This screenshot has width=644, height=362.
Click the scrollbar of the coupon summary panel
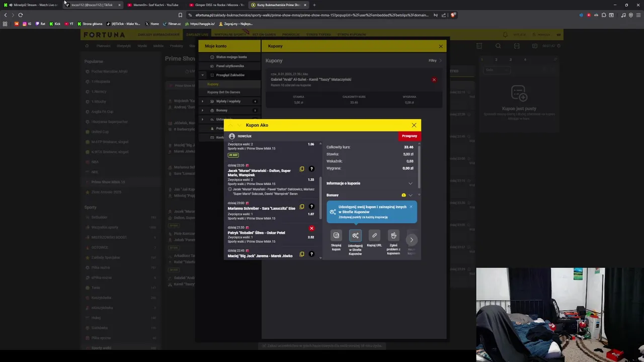coord(419,166)
